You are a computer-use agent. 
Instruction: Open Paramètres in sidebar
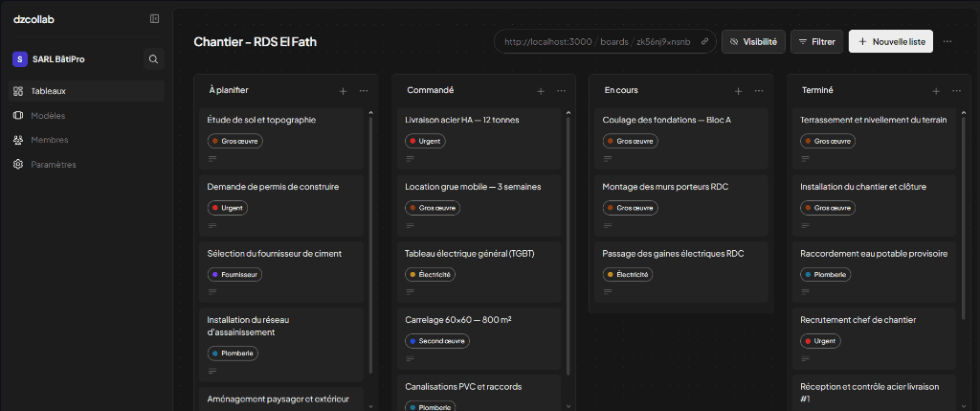click(x=87, y=165)
